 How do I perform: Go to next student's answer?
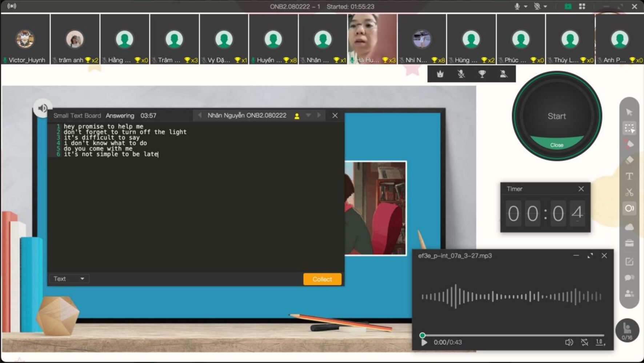coord(319,116)
